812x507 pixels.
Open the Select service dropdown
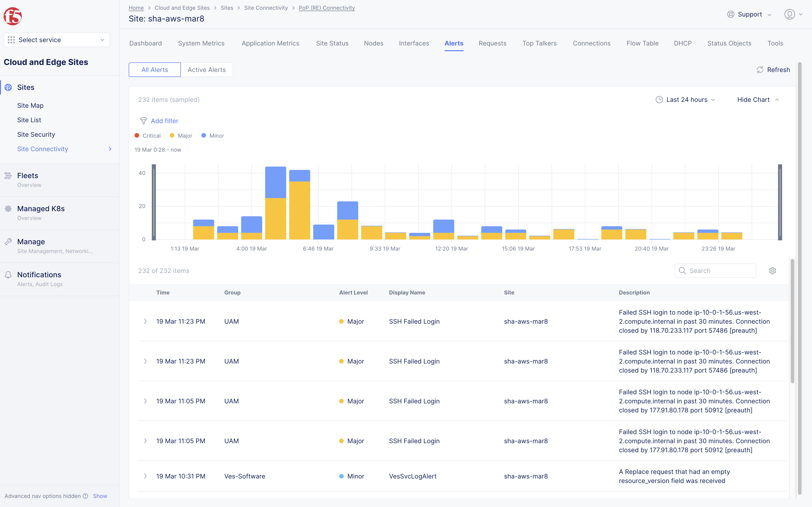(x=57, y=40)
